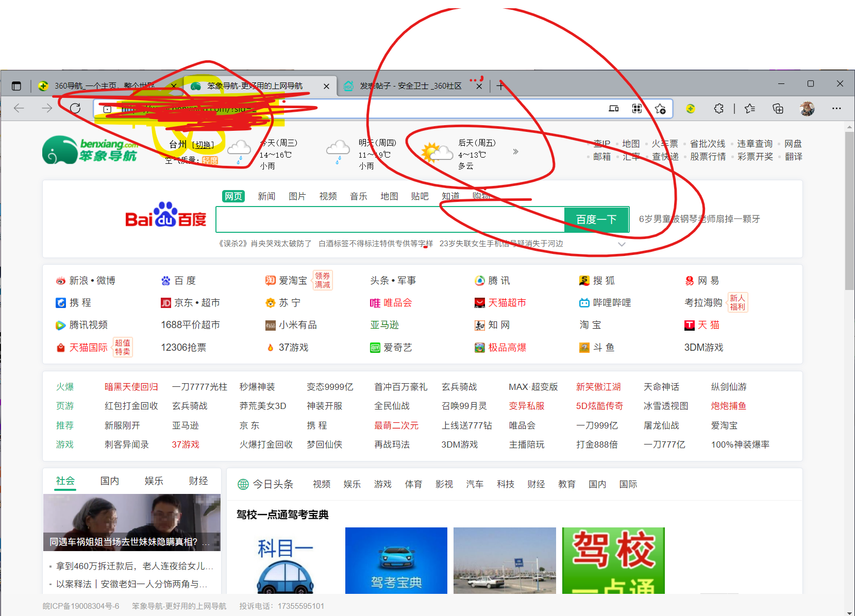Switch to the 财经 news tab on left

click(198, 481)
